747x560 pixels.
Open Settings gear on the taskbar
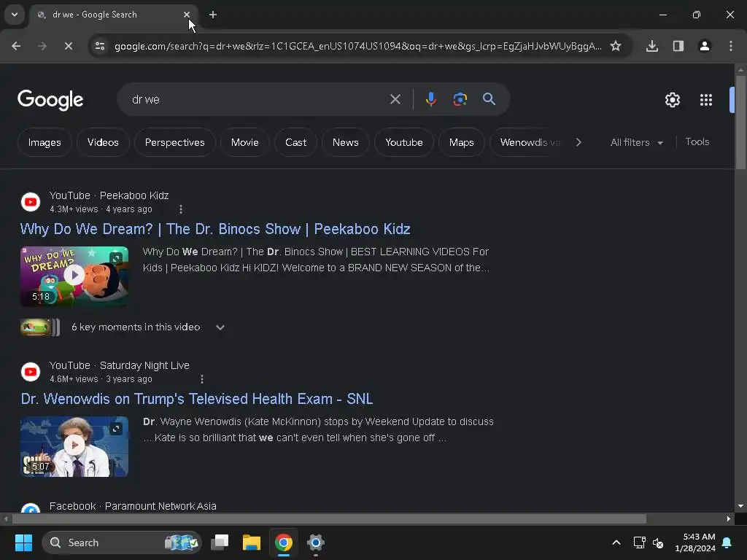(x=315, y=542)
